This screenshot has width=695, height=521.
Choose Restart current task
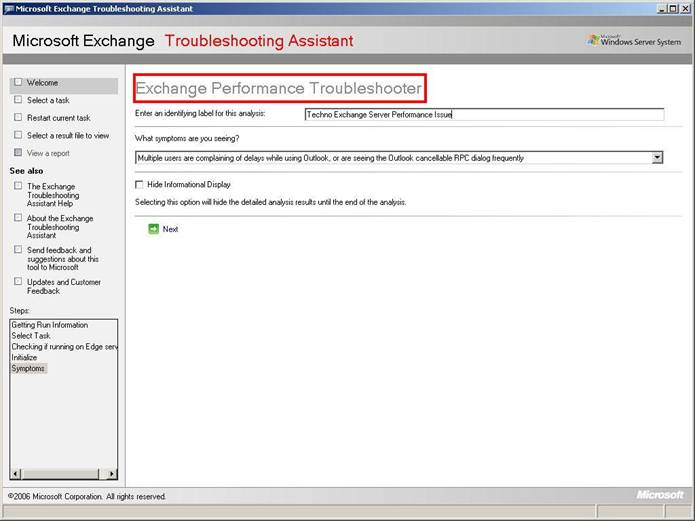(x=59, y=118)
